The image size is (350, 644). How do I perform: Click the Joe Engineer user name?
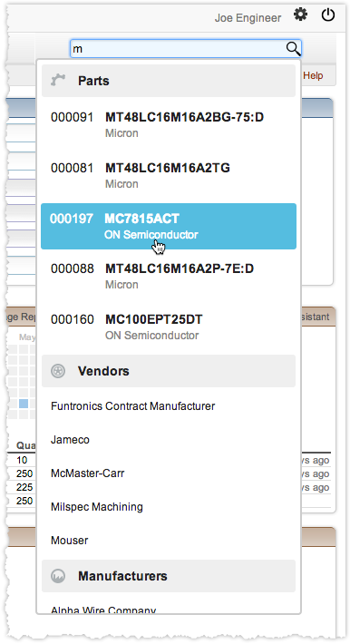pos(248,18)
